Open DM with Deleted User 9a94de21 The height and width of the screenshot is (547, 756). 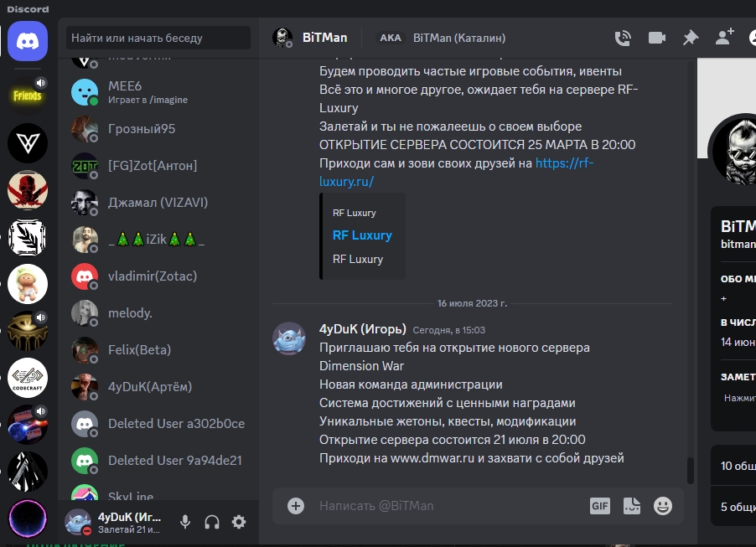(158, 461)
